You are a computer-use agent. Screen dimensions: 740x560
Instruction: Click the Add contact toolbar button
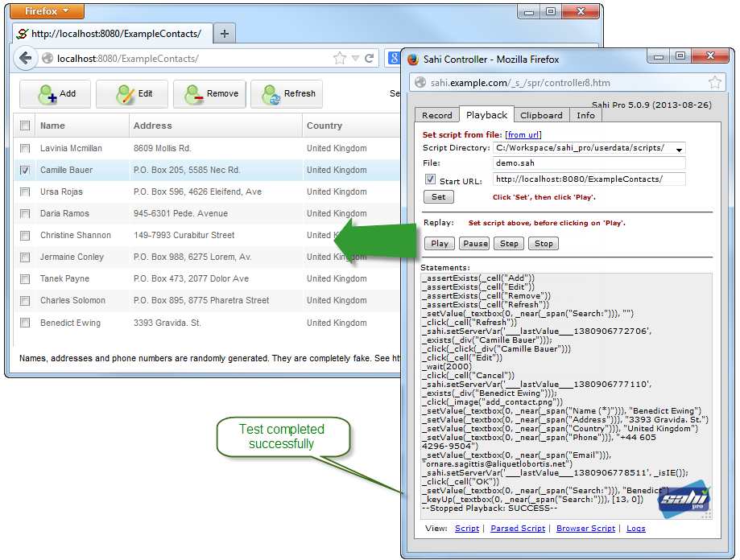point(56,94)
